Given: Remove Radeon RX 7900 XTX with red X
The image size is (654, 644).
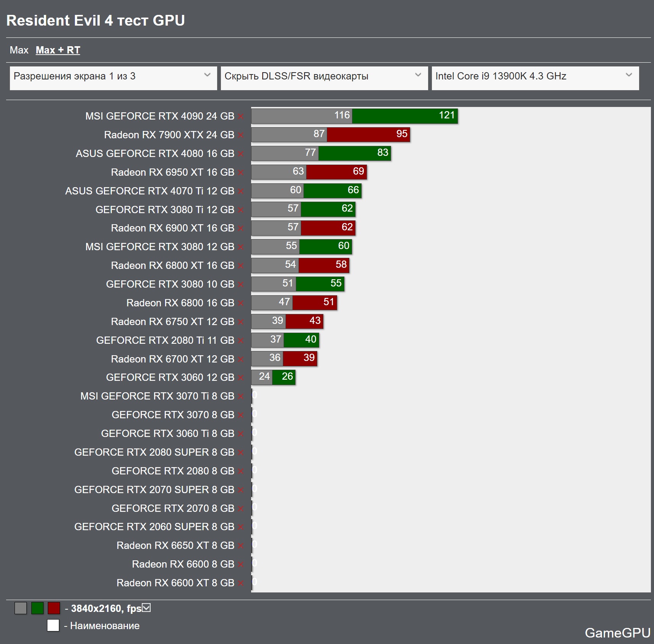Looking at the screenshot, I should (241, 135).
